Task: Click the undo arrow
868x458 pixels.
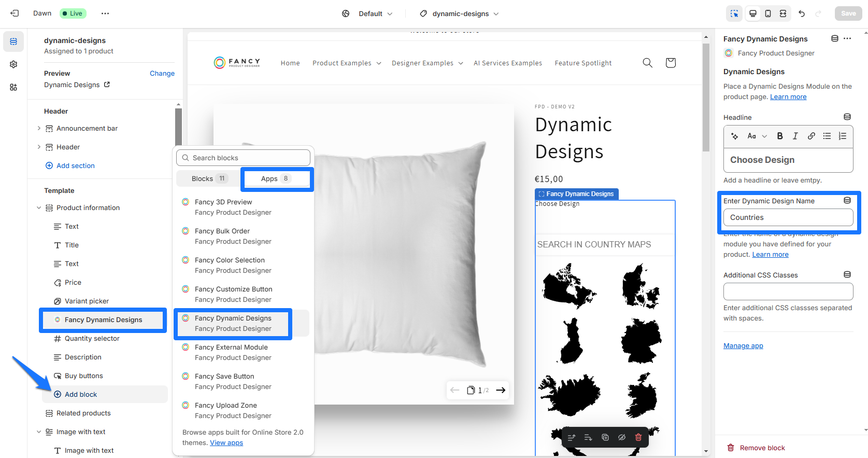Action: [802, 13]
